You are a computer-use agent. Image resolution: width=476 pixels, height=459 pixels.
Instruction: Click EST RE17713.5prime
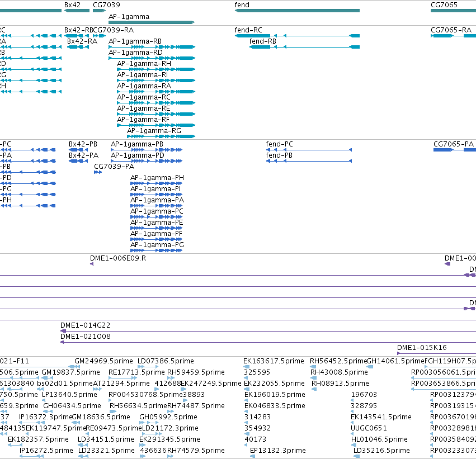[x=136, y=372]
